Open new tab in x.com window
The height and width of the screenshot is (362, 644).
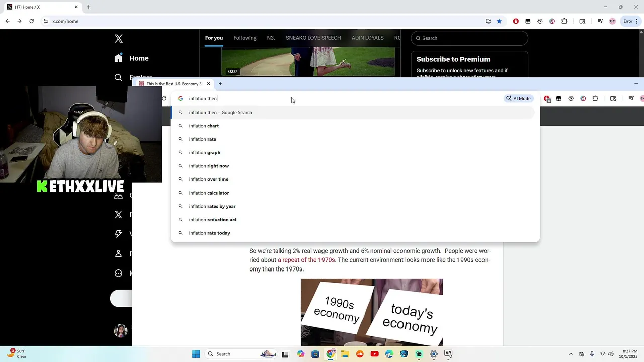click(x=88, y=7)
